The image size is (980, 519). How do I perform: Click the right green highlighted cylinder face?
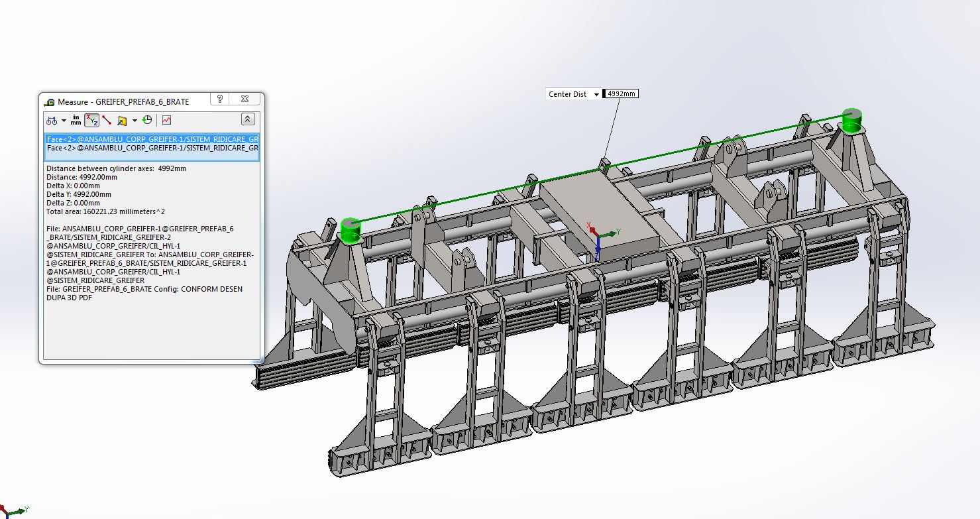853,121
